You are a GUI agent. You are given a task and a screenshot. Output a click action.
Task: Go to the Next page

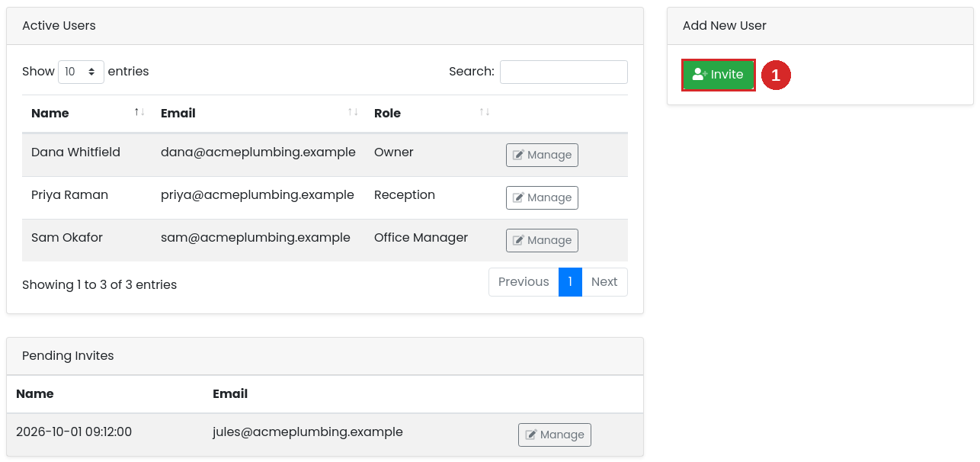pyautogui.click(x=604, y=282)
